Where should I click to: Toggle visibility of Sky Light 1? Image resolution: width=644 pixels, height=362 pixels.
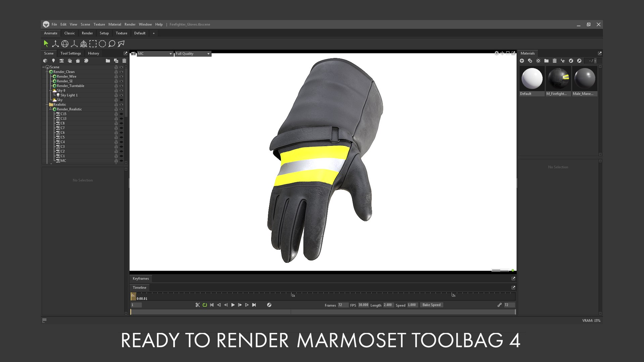tap(121, 95)
